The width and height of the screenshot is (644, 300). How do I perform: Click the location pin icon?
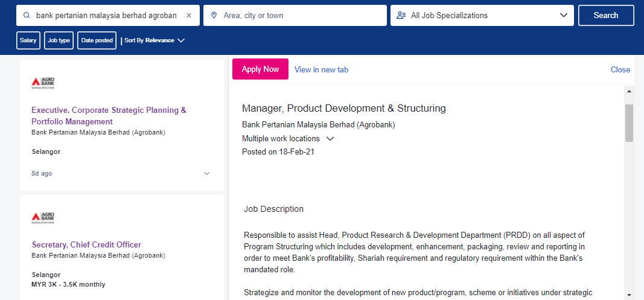(x=214, y=16)
